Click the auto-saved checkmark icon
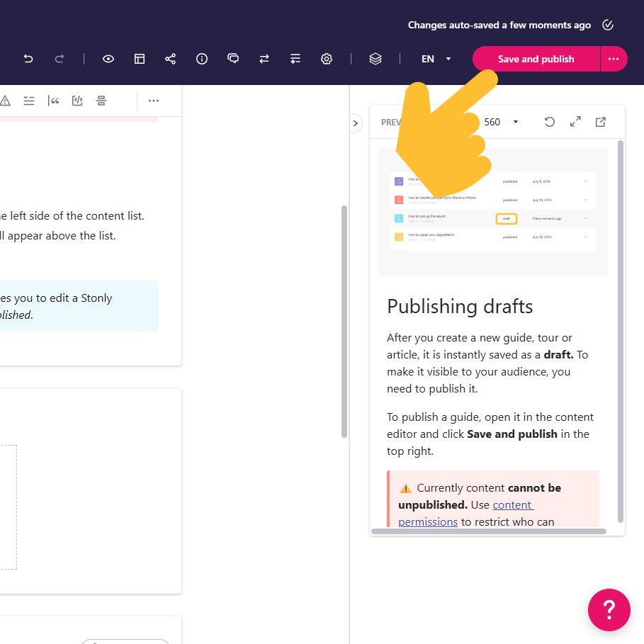The image size is (644, 644). 608,25
